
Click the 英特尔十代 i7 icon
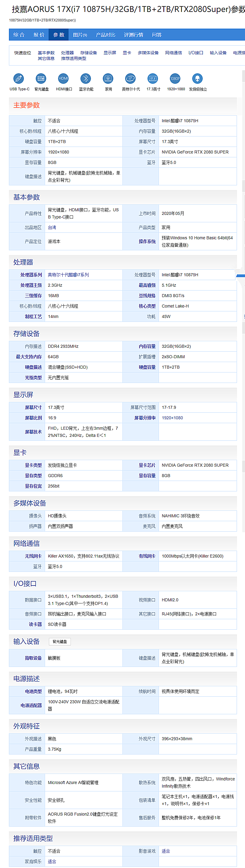pos(131,78)
